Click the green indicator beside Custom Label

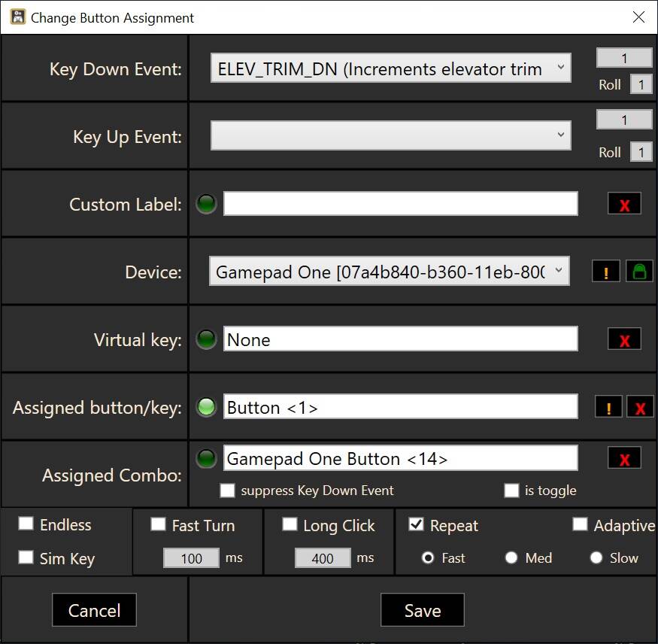click(x=205, y=203)
